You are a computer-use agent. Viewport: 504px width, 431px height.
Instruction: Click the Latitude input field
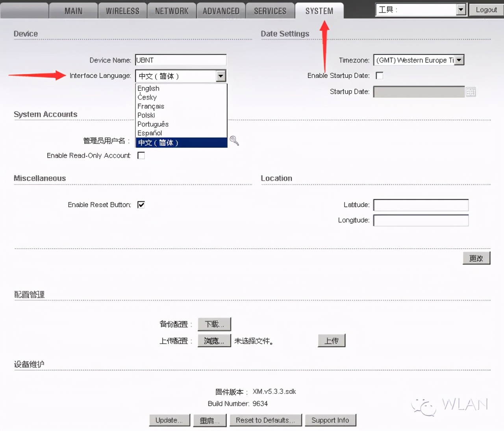pos(421,205)
